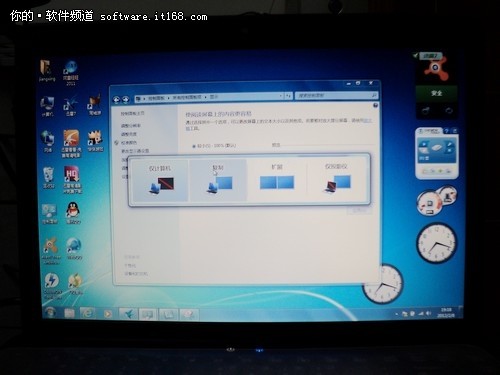Click the Control Panel help icon
The width and height of the screenshot is (500, 375).
click(375, 105)
